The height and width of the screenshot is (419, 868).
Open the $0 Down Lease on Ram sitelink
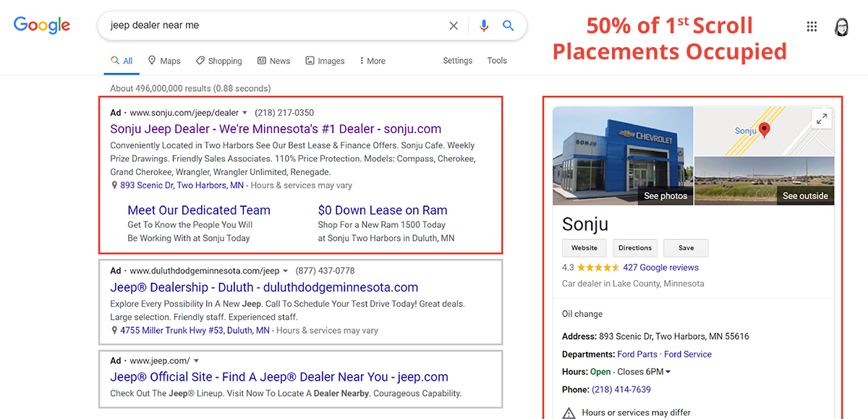coord(383,209)
